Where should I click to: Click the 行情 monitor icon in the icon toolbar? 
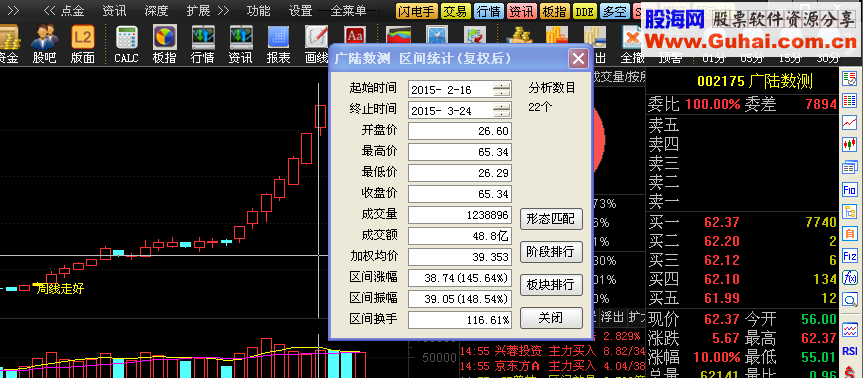click(203, 44)
